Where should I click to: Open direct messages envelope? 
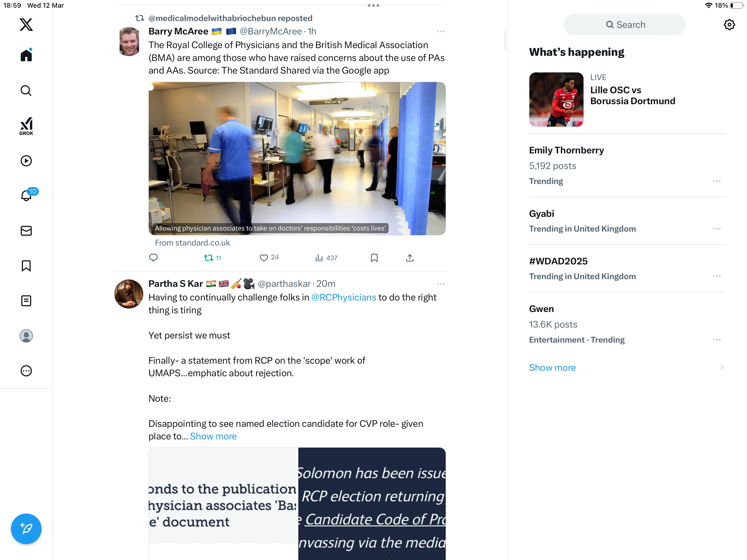pyautogui.click(x=26, y=231)
